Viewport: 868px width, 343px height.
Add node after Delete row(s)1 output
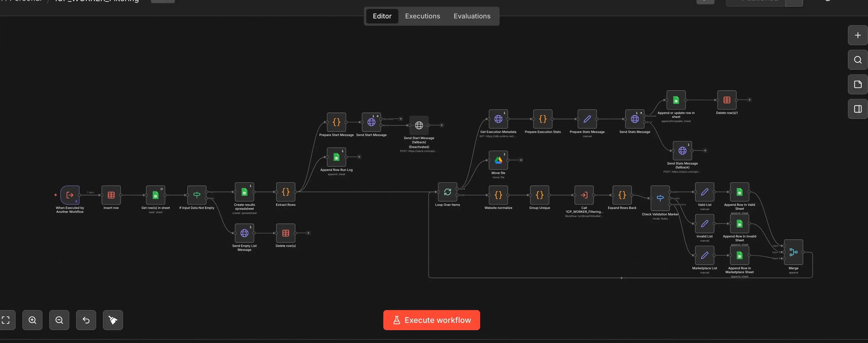point(749,100)
